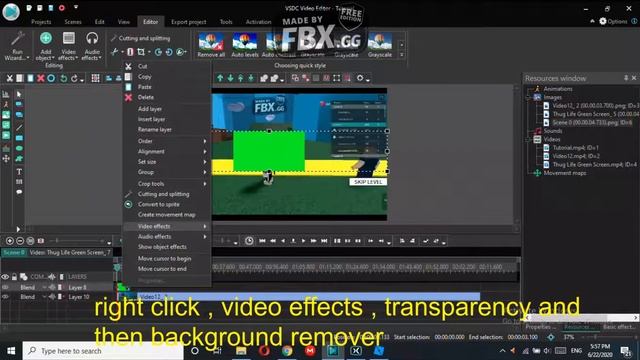Choose Add layer from context menu
This screenshot has height=360, width=640.
coord(167,109)
